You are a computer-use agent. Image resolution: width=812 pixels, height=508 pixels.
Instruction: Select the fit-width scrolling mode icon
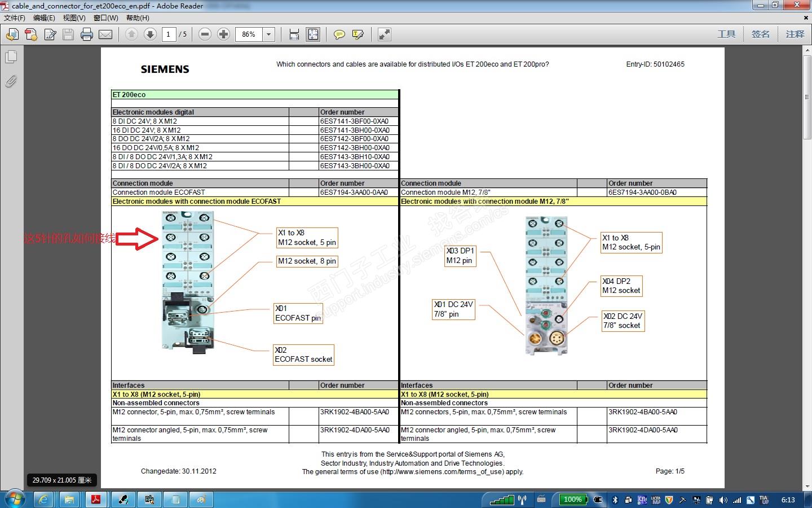point(294,34)
